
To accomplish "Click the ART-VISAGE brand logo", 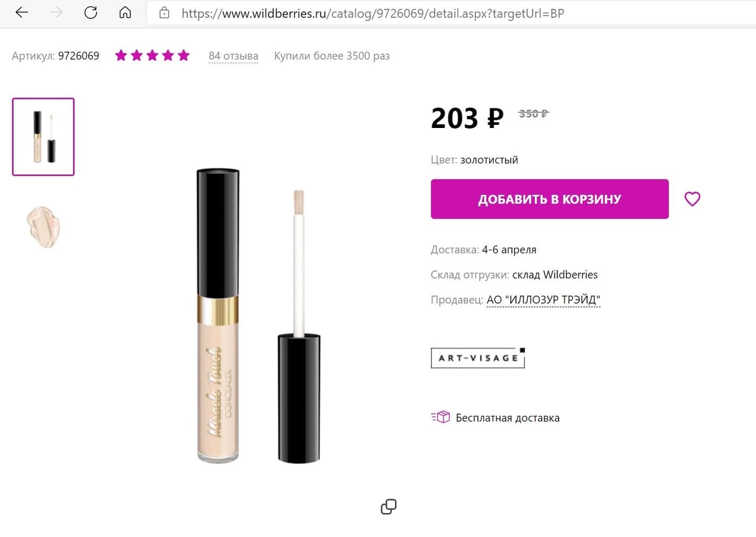I will pos(478,358).
